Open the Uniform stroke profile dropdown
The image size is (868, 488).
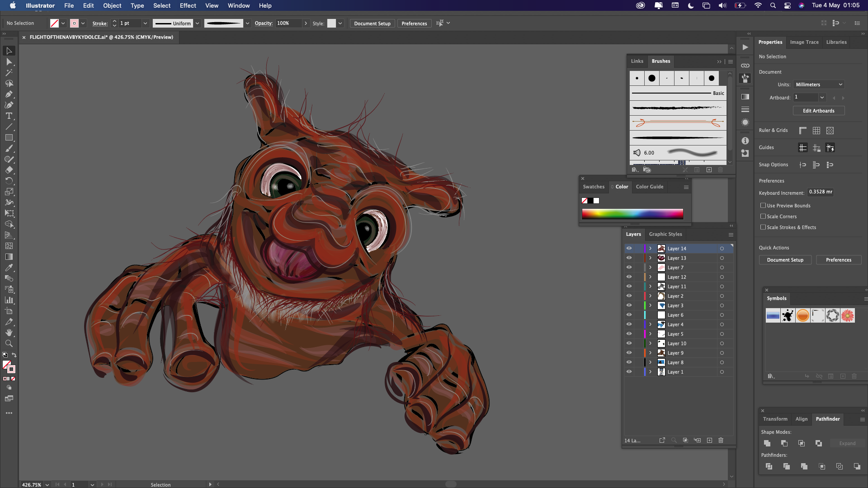click(197, 23)
